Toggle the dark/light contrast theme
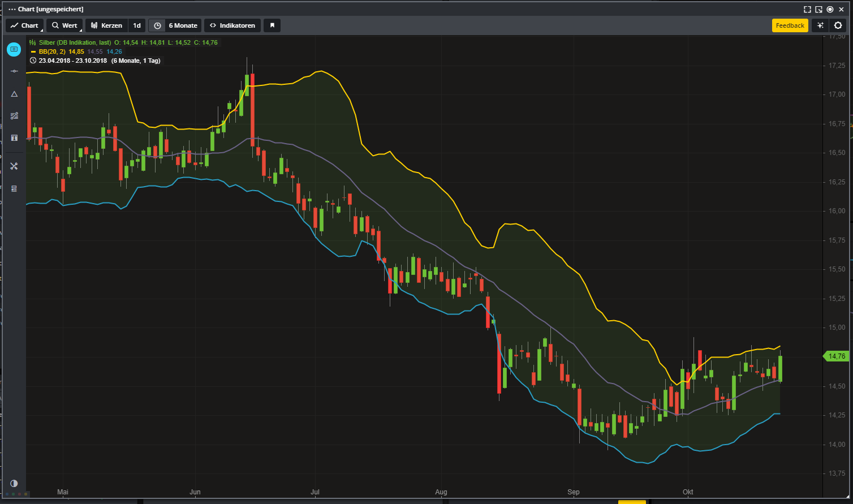The image size is (853, 504). (x=14, y=484)
